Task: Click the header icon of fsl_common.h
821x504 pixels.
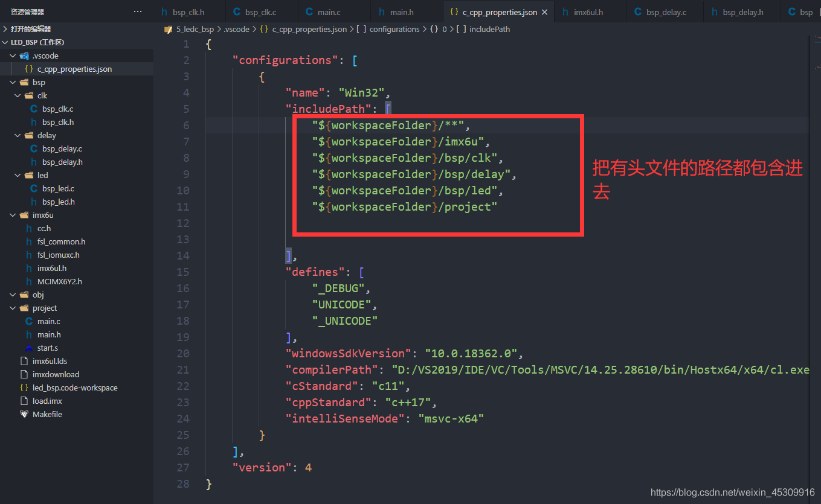Action: [29, 241]
